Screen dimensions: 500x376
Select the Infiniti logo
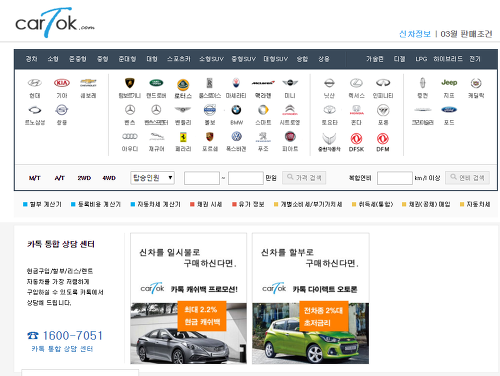pos(383,83)
